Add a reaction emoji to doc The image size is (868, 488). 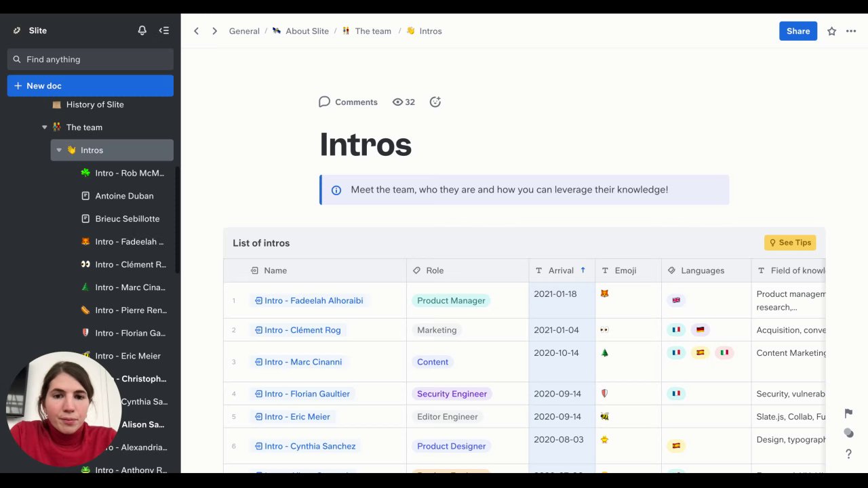tap(435, 102)
